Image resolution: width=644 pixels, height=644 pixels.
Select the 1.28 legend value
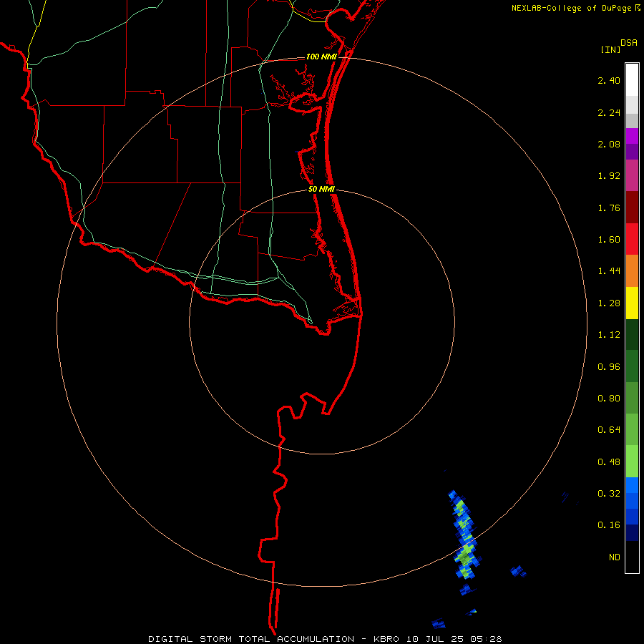(609, 303)
